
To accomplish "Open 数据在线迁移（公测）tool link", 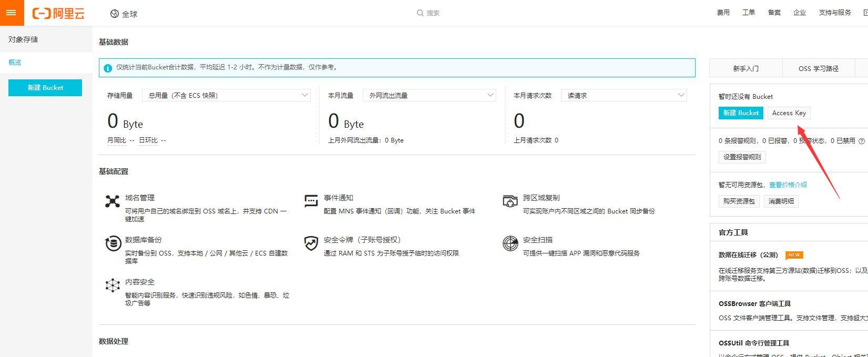I will click(x=749, y=255).
